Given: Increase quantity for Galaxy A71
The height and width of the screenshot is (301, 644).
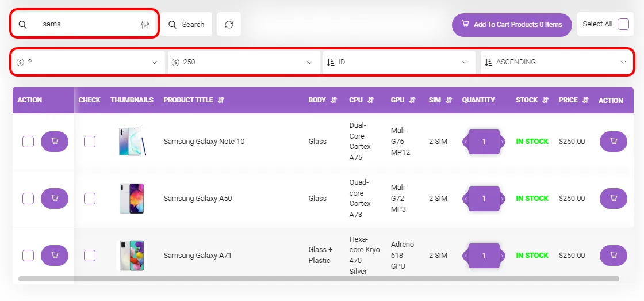Looking at the screenshot, I should coord(502,256).
